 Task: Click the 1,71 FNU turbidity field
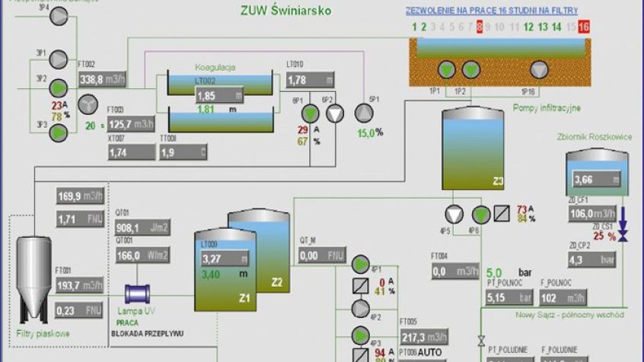tap(80, 220)
